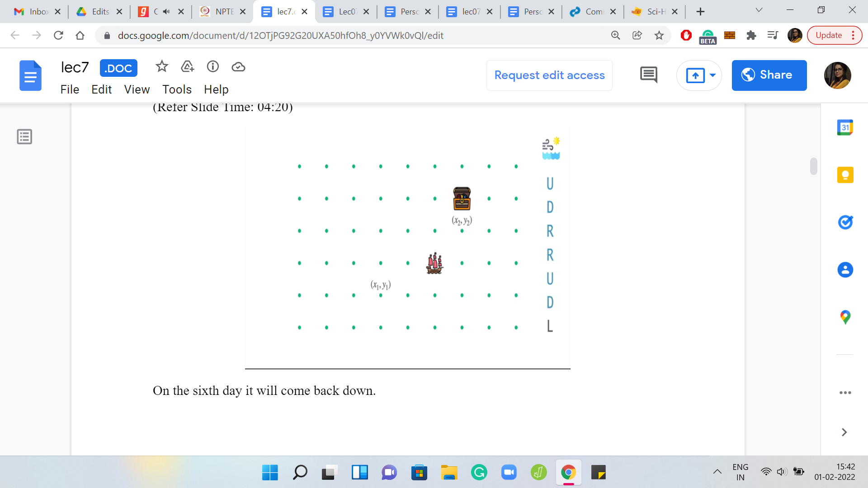Expand the present-to-meeting dropdown arrow

[x=712, y=75]
